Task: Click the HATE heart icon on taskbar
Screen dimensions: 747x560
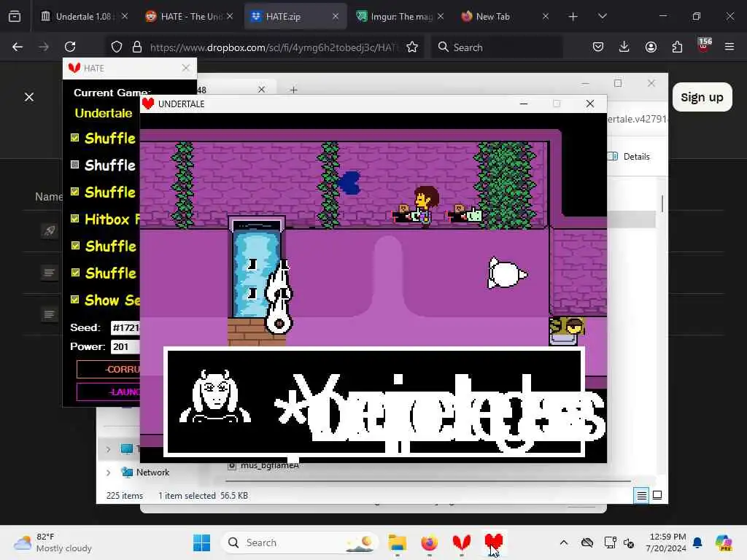Action: coord(461,542)
